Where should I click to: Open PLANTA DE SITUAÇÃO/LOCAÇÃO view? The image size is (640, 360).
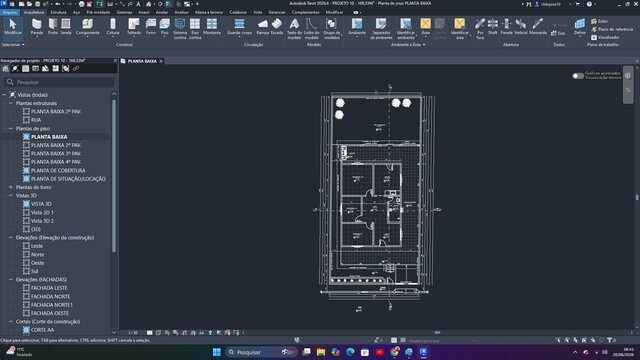coord(68,179)
